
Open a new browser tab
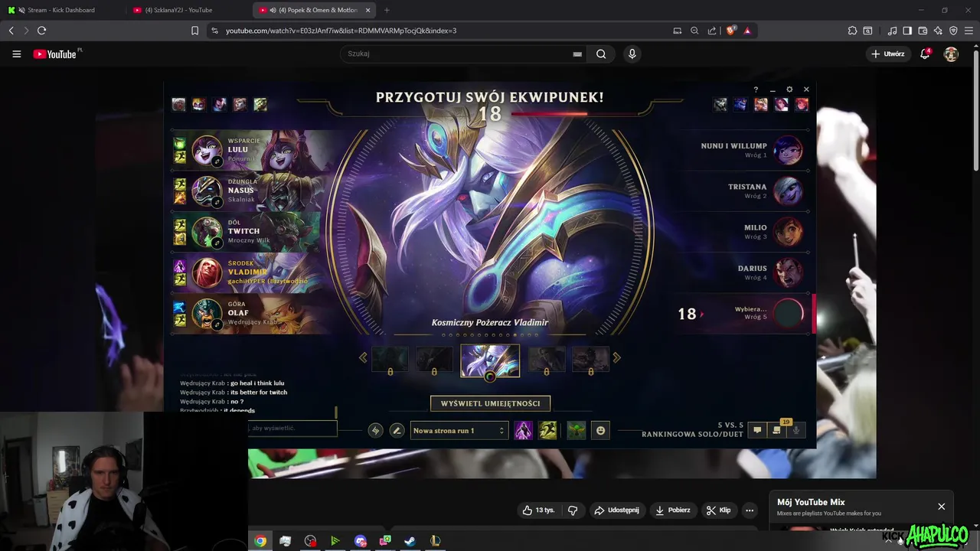pyautogui.click(x=387, y=10)
